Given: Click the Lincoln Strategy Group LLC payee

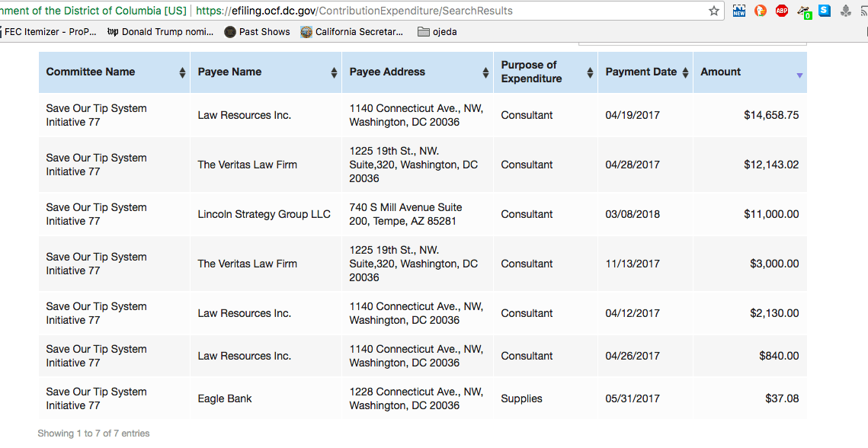Looking at the screenshot, I should pyautogui.click(x=264, y=214).
